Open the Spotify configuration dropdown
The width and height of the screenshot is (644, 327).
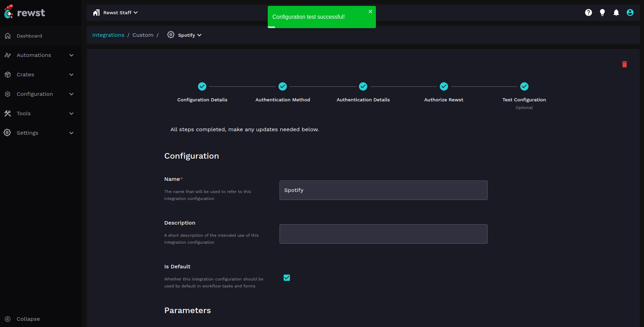[189, 35]
